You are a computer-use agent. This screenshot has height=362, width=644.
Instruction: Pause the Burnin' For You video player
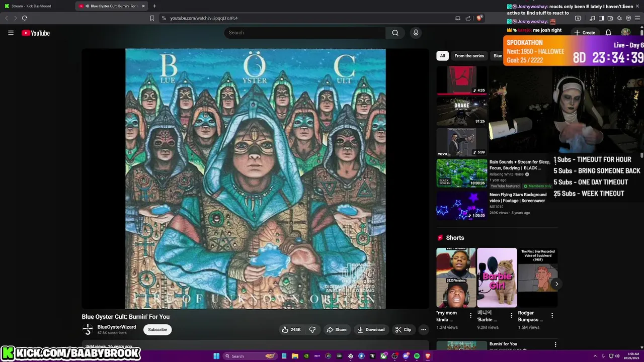256,178
